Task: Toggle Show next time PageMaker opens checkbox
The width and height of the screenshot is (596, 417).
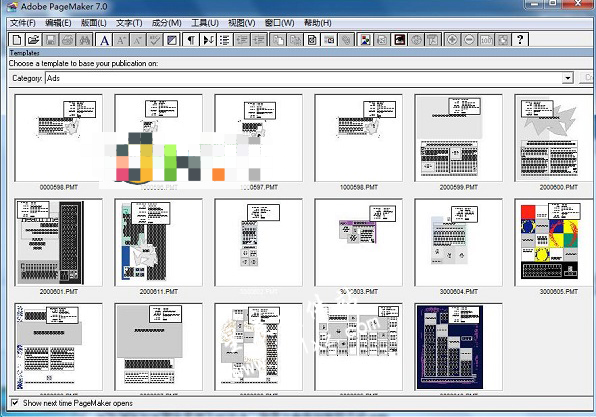Action: click(x=14, y=403)
